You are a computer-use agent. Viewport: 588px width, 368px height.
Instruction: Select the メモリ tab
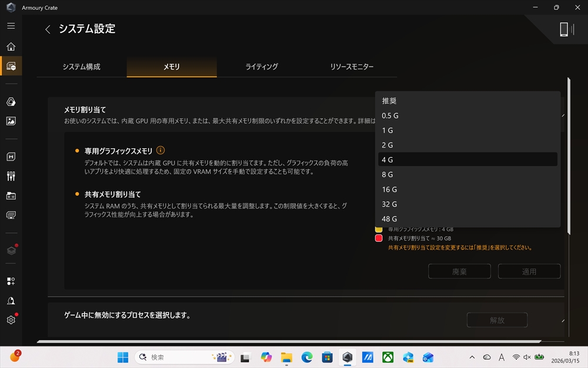click(x=172, y=67)
